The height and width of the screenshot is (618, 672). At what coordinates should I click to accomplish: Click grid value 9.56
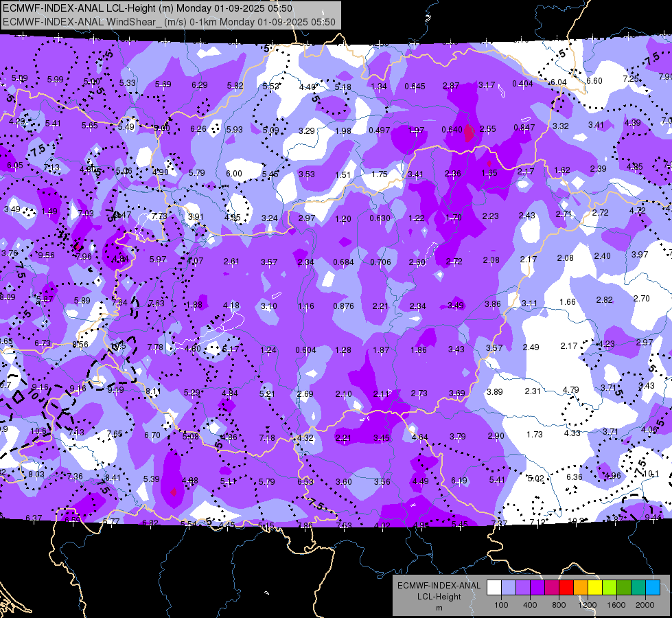[x=46, y=255]
